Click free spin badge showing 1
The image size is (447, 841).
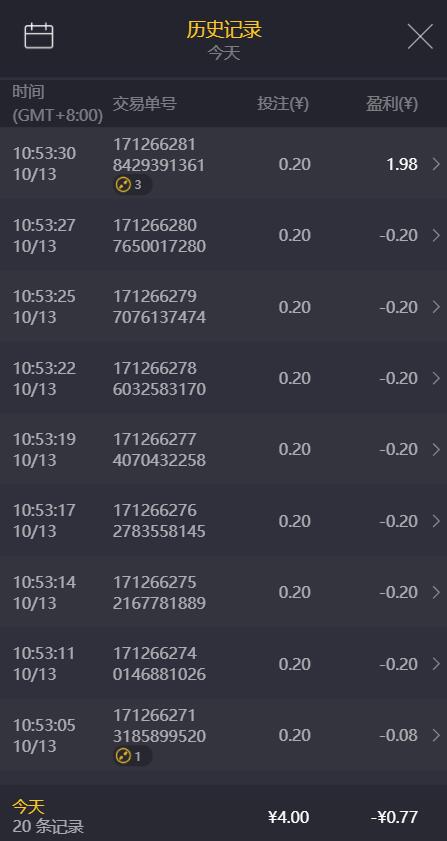[x=133, y=757]
